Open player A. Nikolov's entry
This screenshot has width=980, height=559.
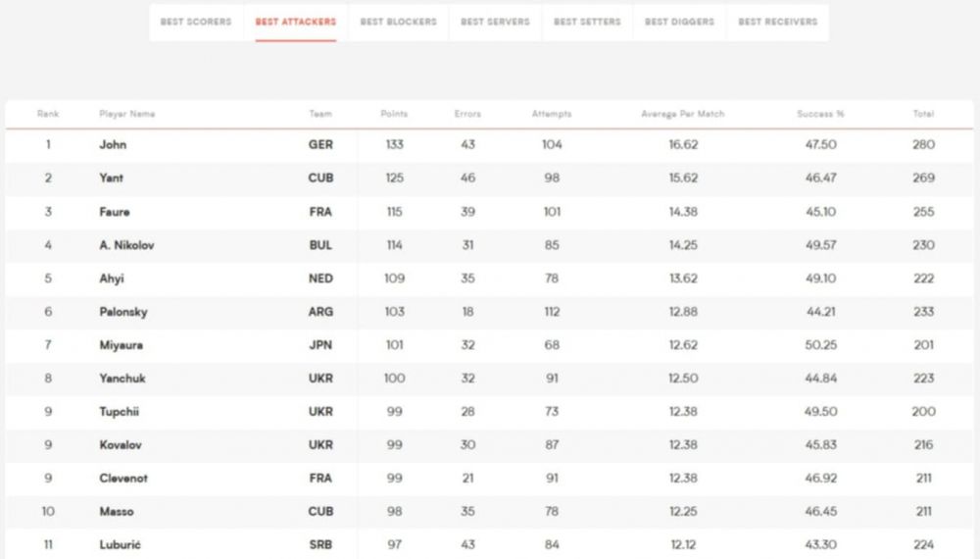click(x=126, y=245)
